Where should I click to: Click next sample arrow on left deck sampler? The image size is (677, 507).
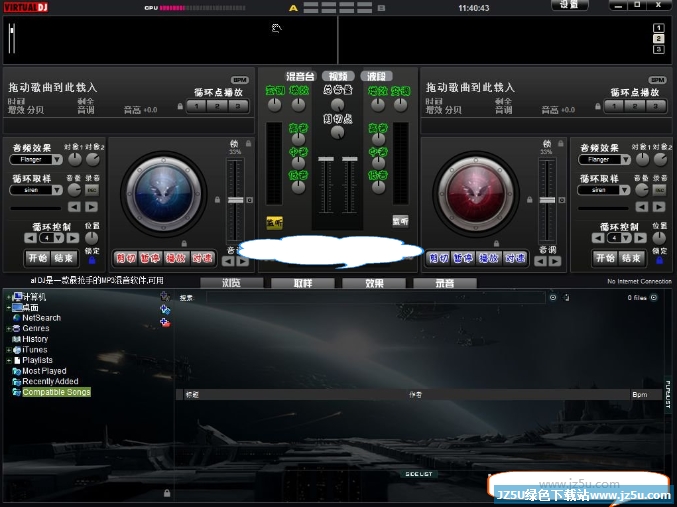(91, 207)
